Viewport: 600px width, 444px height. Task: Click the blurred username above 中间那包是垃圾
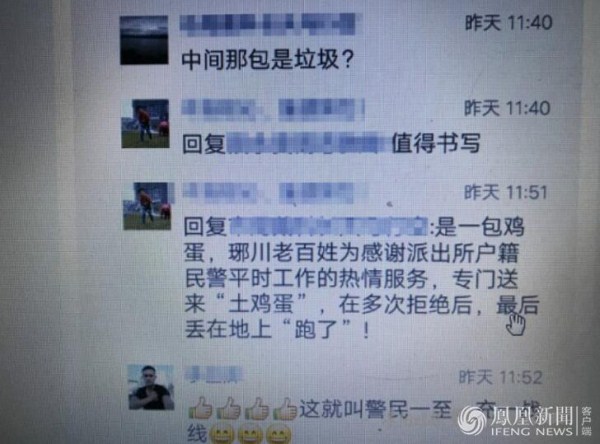tap(269, 24)
